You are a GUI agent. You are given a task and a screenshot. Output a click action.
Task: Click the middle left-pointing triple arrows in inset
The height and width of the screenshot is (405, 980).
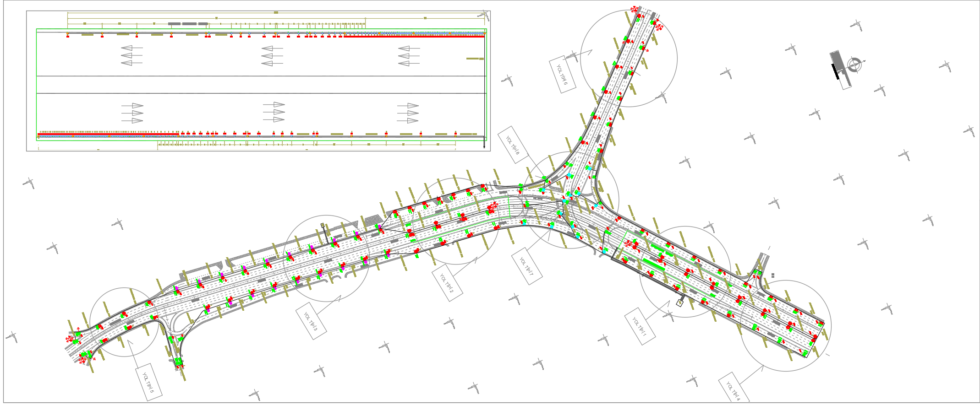tap(273, 56)
